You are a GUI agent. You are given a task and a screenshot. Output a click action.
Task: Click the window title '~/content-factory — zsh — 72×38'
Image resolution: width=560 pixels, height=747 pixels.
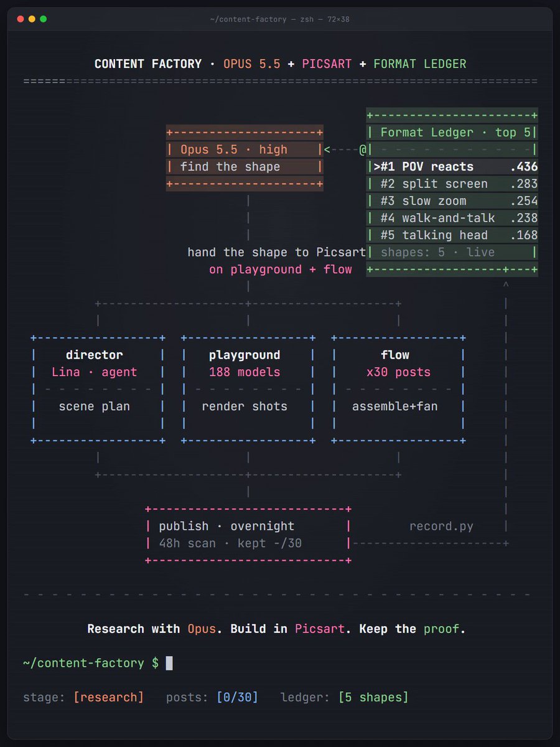280,19
